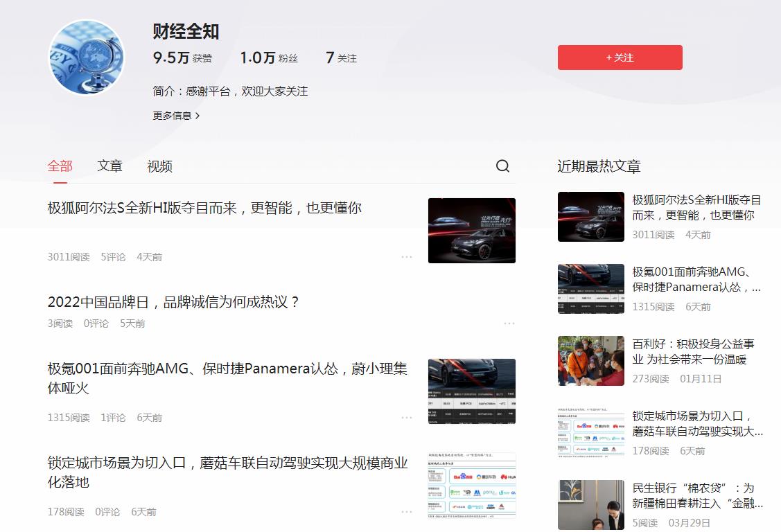Click the 近期最热文章 heading
This screenshot has height=532, width=781.
coord(599,166)
